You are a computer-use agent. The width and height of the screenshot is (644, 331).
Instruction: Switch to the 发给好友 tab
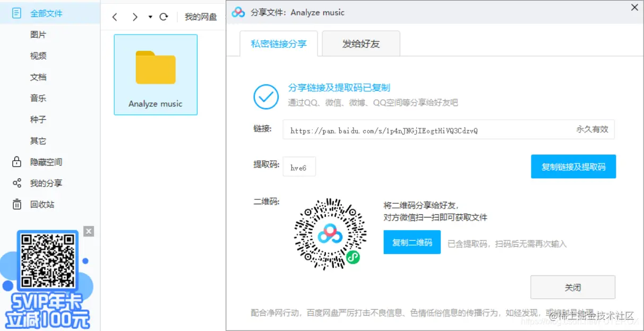361,43
